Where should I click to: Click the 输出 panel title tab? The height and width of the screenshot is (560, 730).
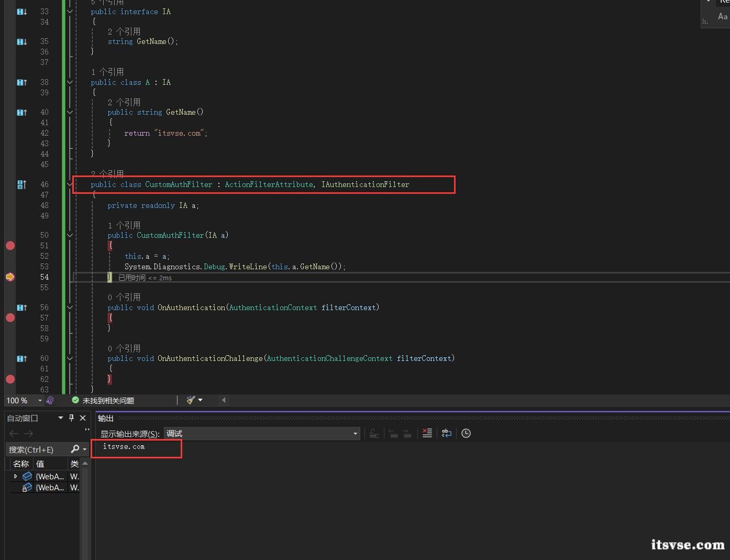[106, 418]
